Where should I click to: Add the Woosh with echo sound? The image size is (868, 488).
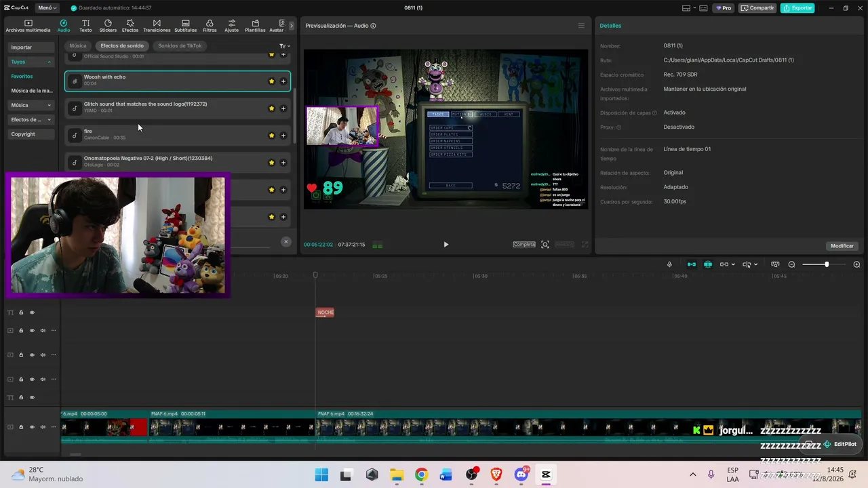pos(283,81)
